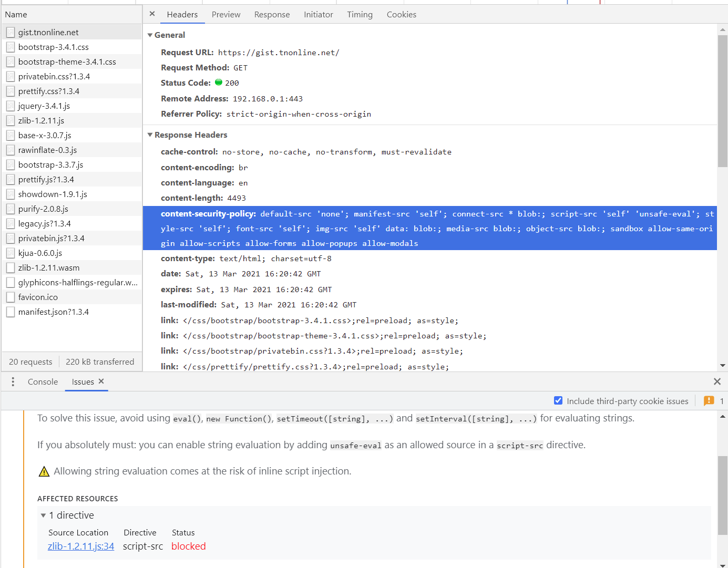Viewport: 728px width, 568px height.
Task: Click the yellow issues counter icon
Action: 709,400
